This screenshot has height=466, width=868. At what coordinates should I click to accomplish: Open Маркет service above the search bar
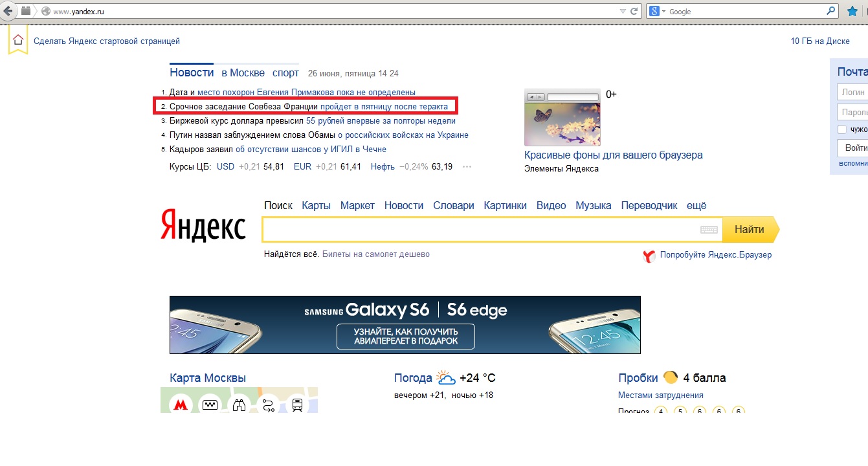click(x=357, y=205)
